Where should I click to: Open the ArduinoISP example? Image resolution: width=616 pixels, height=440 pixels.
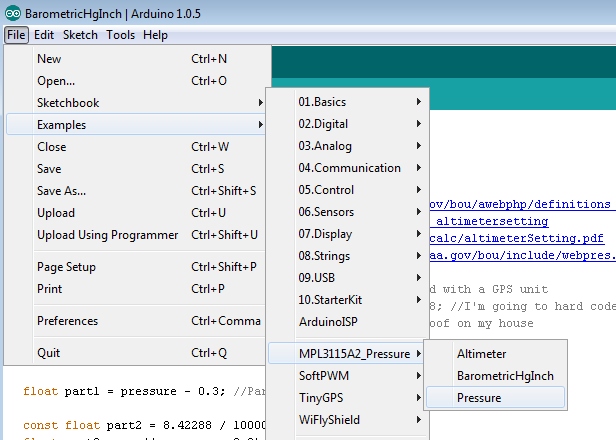pos(348,322)
